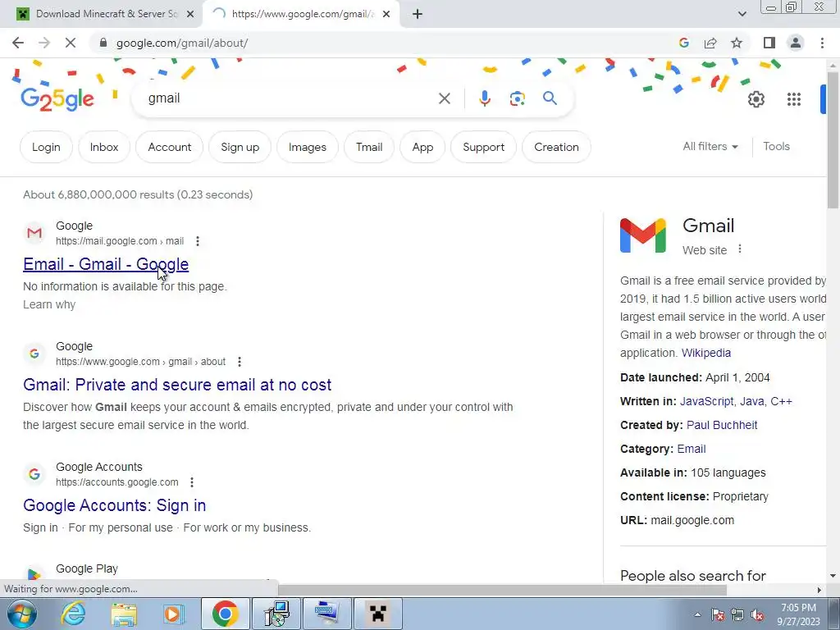The height and width of the screenshot is (630, 840).
Task: Open Chrome's three-dot menu
Action: click(x=822, y=43)
